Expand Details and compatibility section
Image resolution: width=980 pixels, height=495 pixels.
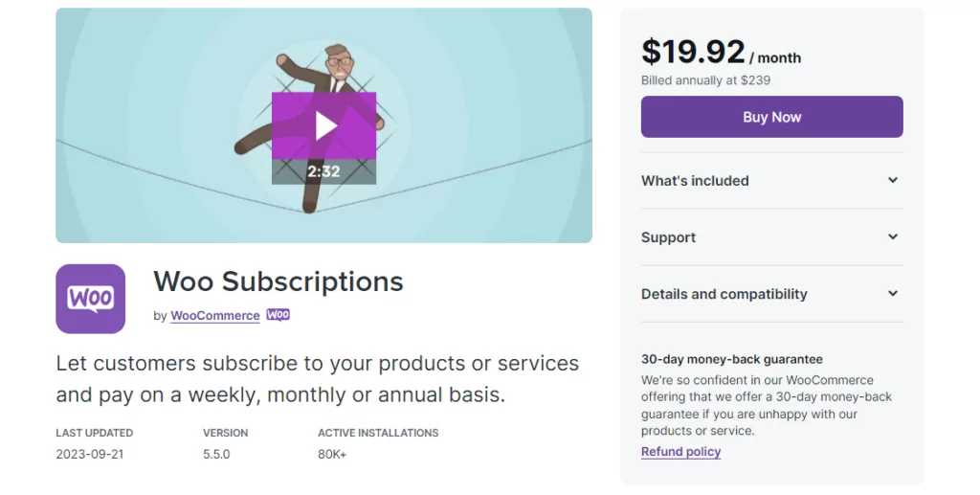point(724,294)
